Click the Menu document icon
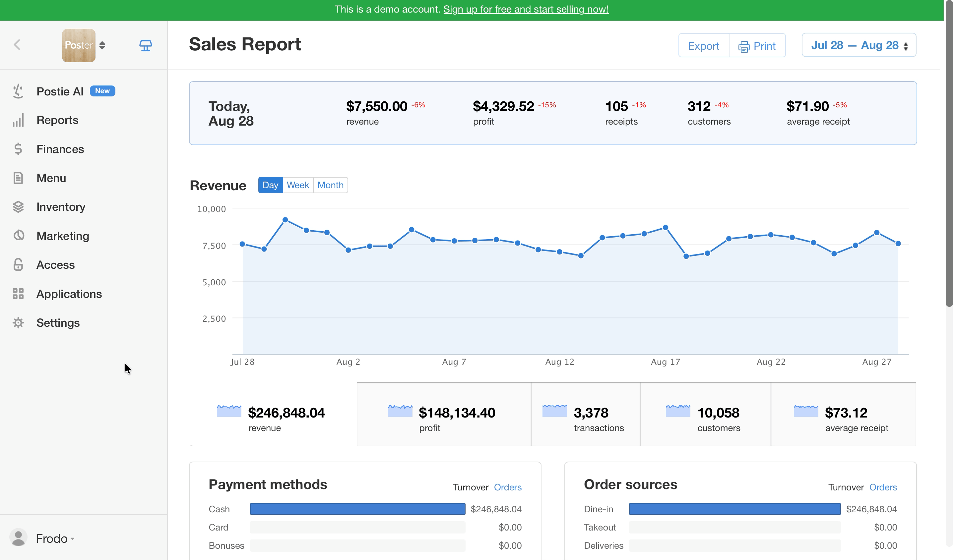955x560 pixels. (x=18, y=178)
